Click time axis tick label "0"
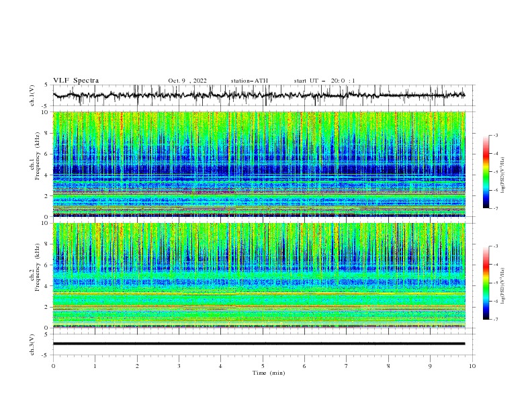The height and width of the screenshot is (411, 532). (53, 366)
